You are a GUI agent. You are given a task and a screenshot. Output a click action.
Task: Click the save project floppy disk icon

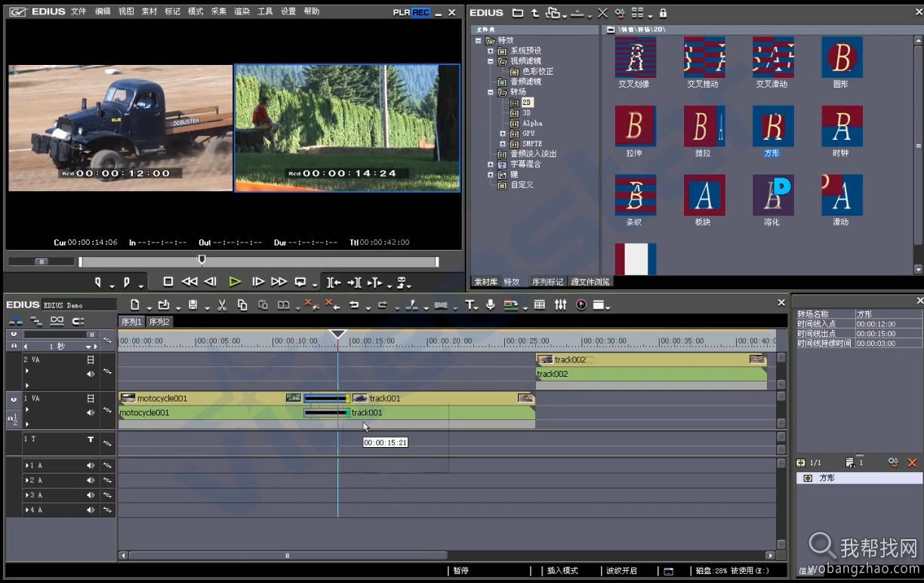click(x=193, y=305)
